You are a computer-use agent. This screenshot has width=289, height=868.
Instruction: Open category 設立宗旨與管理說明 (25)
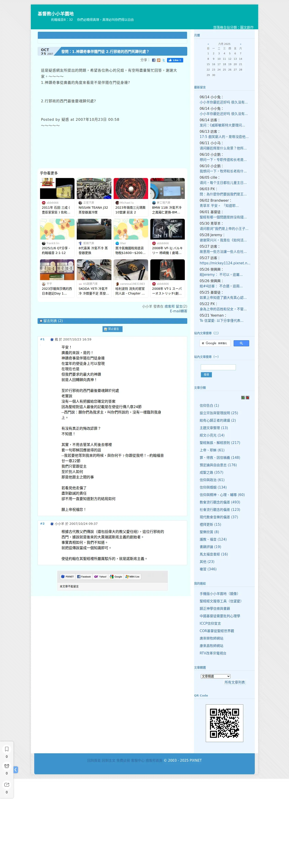[218, 413]
